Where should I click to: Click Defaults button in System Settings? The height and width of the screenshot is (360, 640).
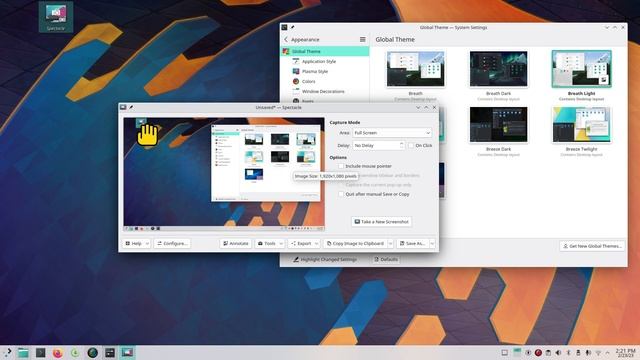[x=386, y=259]
